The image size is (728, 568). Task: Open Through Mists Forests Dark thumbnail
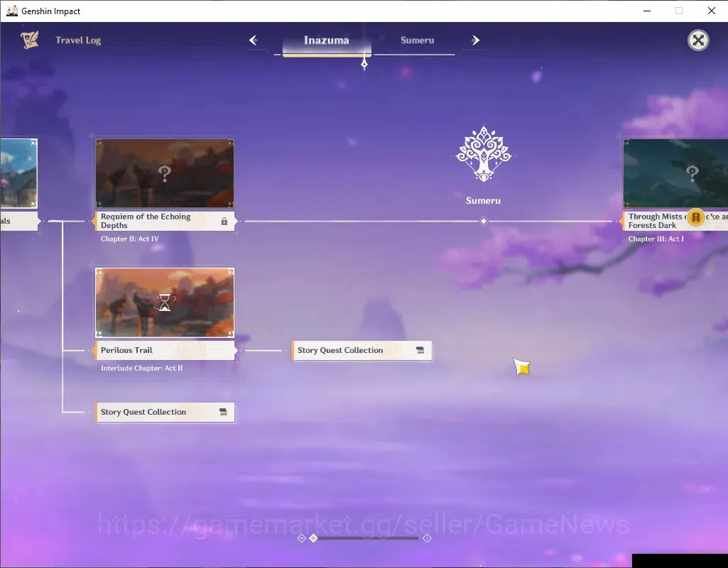coord(675,173)
